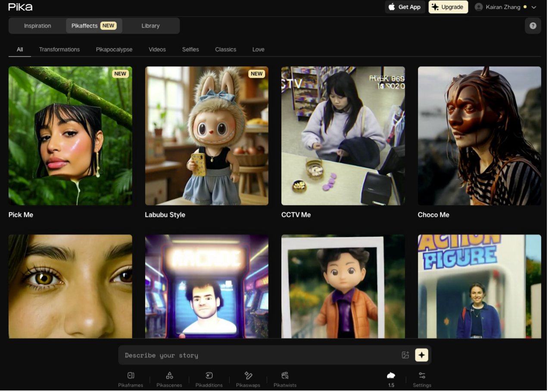The image size is (549, 392).
Task: Open the Labubu Style effect thumbnail
Action: click(206, 136)
